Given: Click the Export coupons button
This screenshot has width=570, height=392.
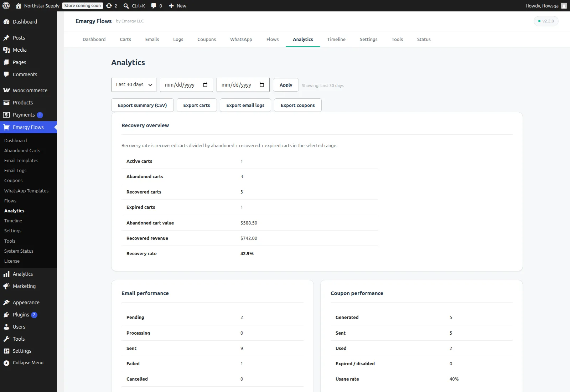Looking at the screenshot, I should tap(298, 105).
